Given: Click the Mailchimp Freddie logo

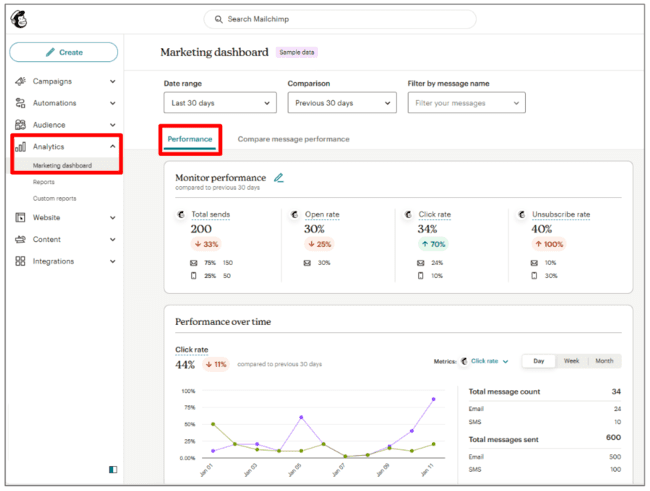Looking at the screenshot, I should tap(21, 20).
